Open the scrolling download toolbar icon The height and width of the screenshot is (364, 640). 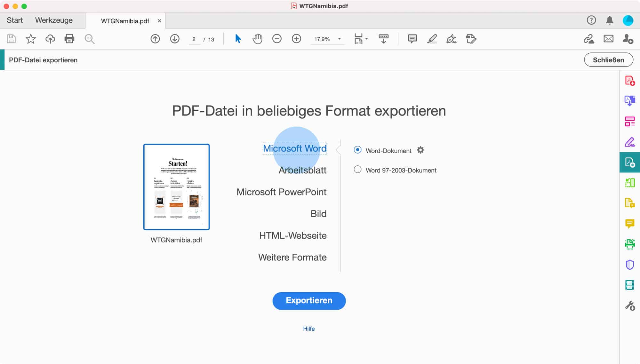[x=383, y=39]
